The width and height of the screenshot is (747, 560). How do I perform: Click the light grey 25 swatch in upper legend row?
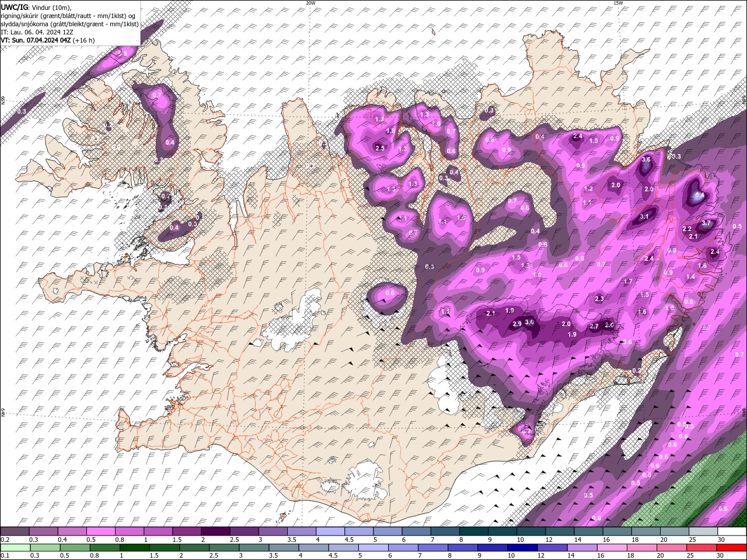tap(703, 531)
